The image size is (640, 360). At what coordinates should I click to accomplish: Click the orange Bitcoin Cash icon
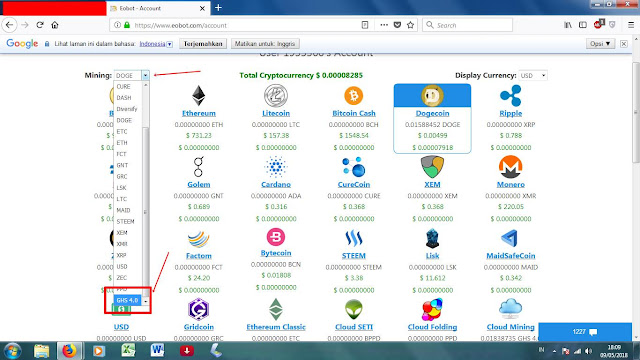point(353,96)
